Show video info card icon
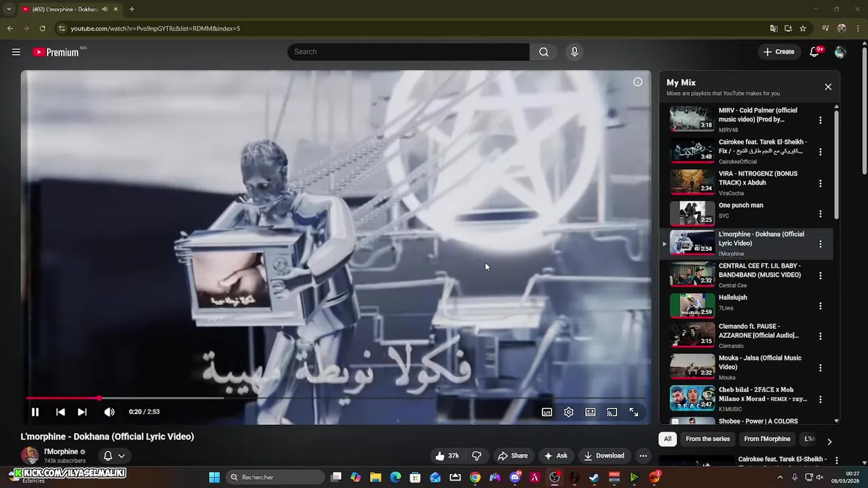The height and width of the screenshot is (488, 868). click(x=637, y=82)
